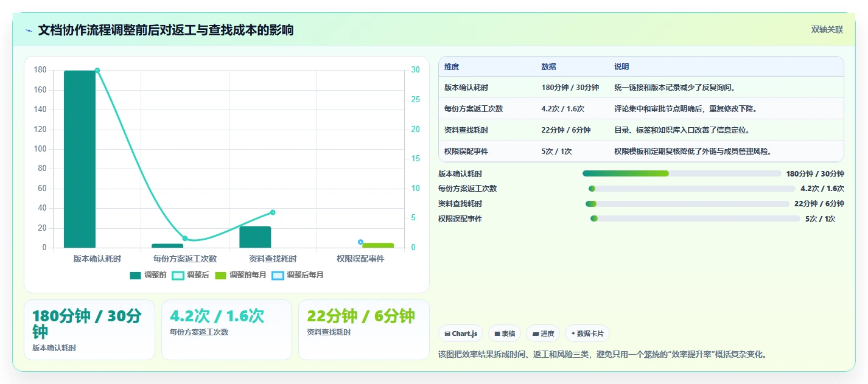The height and width of the screenshot is (384, 868).
Task: Click the icon in the Chart.js tag
Action: tap(447, 333)
